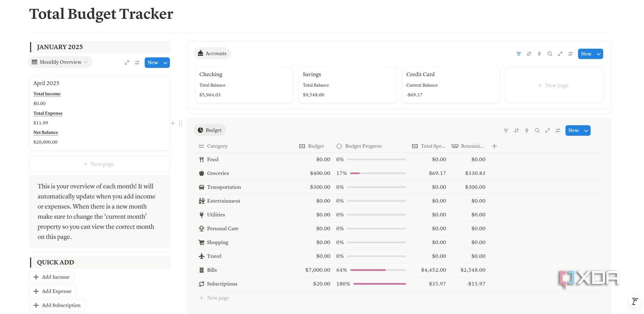
Task: Open automations lightning icon in Accounts toolbar
Action: (x=539, y=54)
